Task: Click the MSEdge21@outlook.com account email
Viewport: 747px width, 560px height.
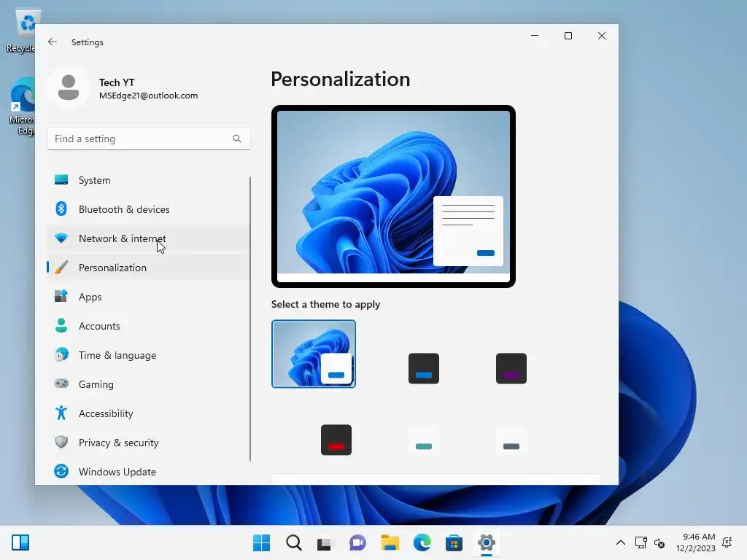Action: [148, 96]
